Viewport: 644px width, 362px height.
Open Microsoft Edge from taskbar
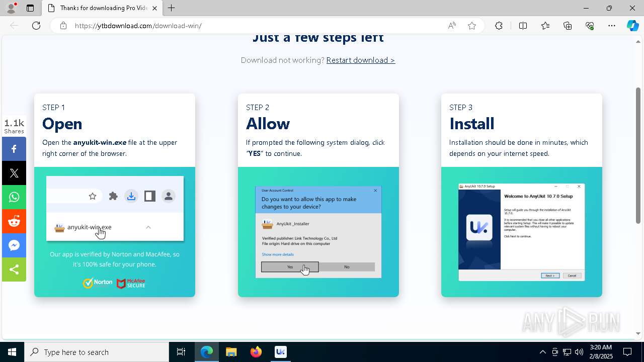(207, 352)
